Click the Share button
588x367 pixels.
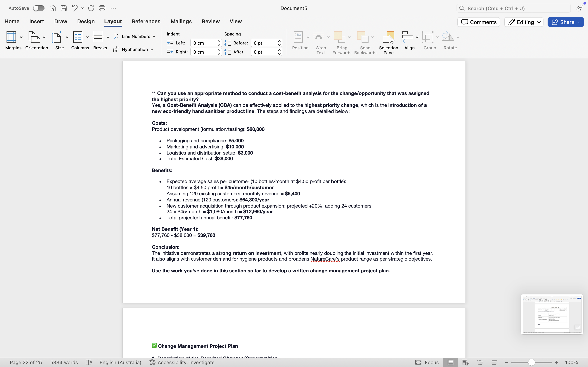(565, 22)
